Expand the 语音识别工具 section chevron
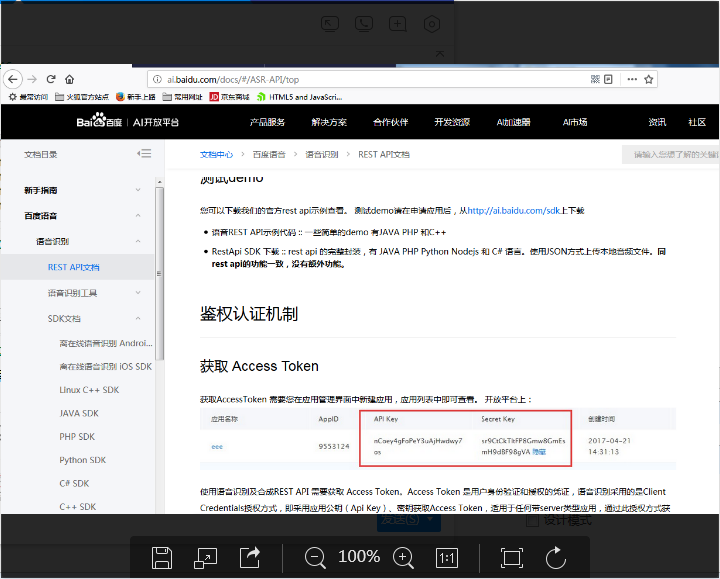720x579 pixels. point(138,292)
